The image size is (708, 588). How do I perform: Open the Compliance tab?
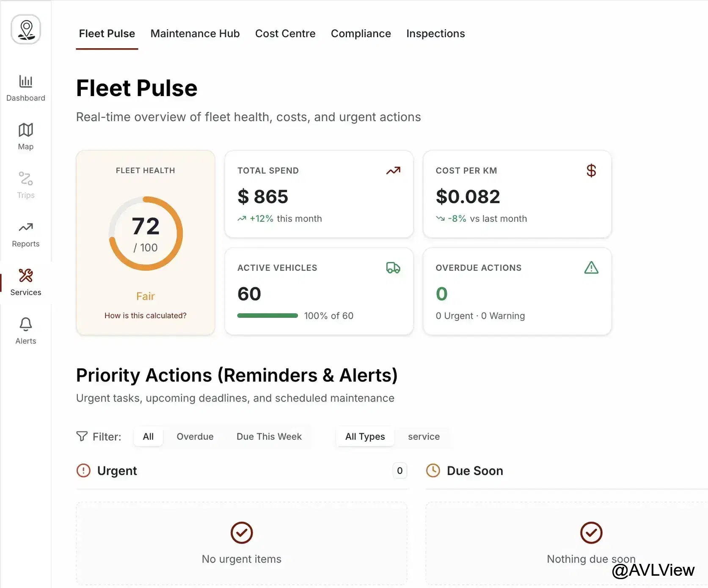[361, 33]
